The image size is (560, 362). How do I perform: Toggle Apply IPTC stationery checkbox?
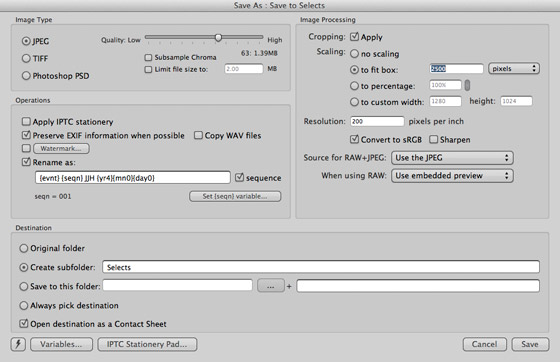tap(26, 121)
